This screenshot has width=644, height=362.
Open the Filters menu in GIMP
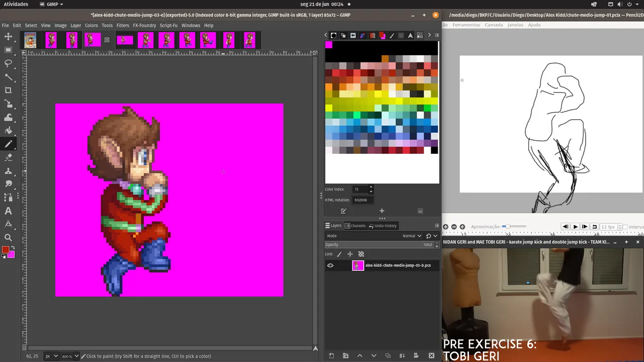point(123,25)
